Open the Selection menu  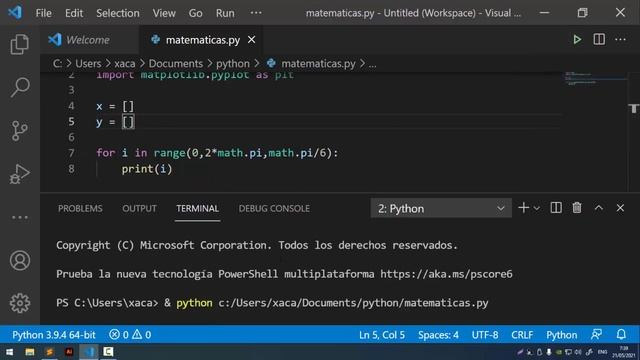point(118,13)
